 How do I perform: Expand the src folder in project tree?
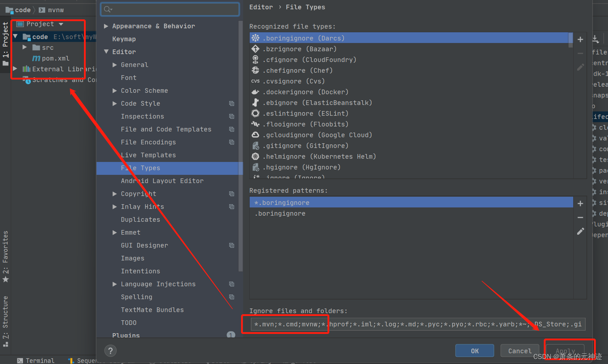click(x=25, y=47)
